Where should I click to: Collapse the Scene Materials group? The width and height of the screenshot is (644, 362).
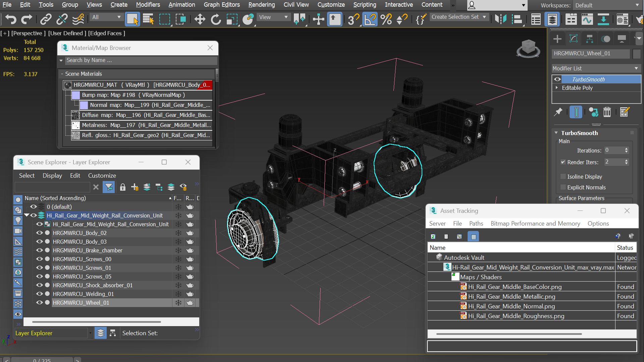point(62,74)
